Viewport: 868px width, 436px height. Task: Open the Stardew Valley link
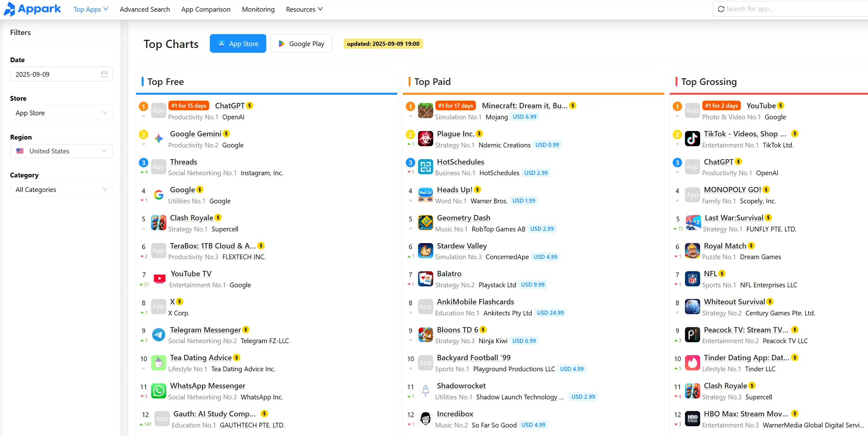[x=462, y=246]
